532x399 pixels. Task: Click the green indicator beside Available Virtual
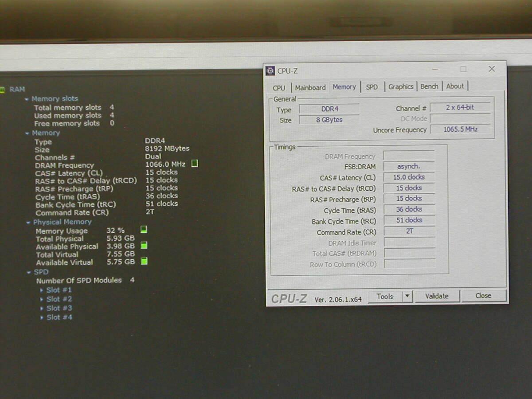144,261
